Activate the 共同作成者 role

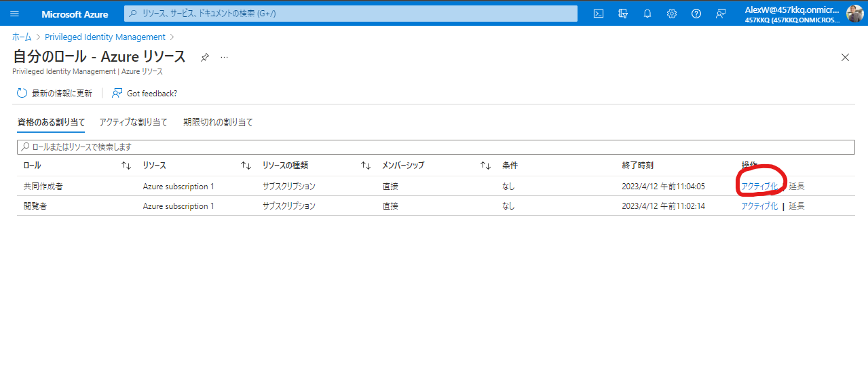click(759, 186)
